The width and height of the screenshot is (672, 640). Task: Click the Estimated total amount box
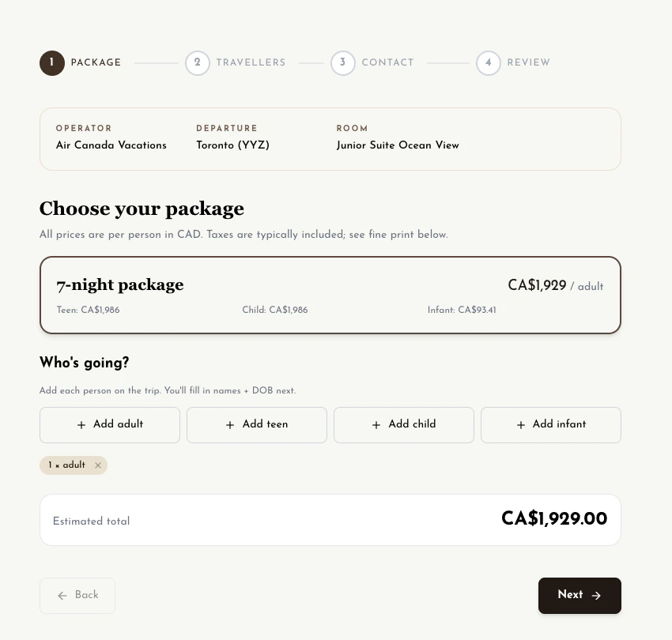(x=330, y=520)
